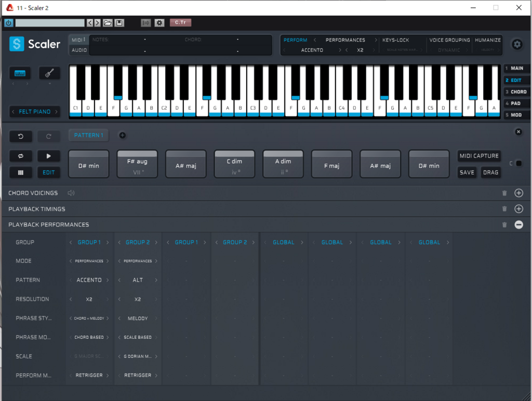Open the ALT pattern selector
Image resolution: width=532 pixels, height=401 pixels.
click(x=138, y=280)
